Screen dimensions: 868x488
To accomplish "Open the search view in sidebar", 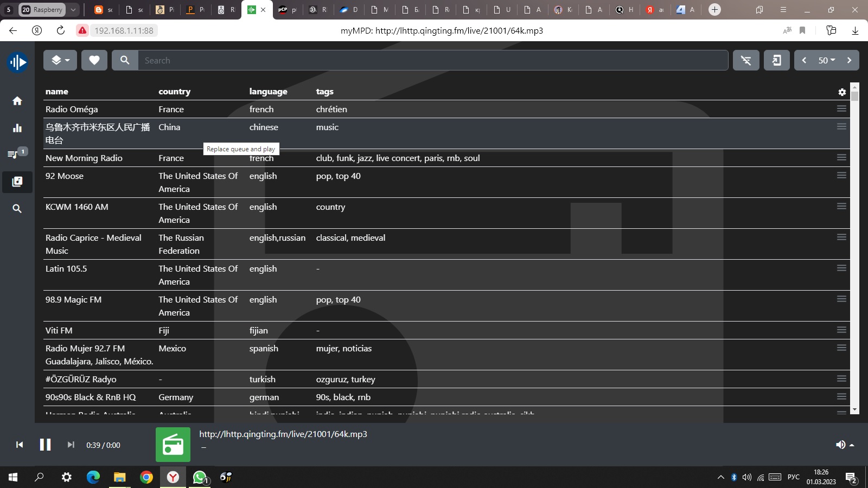I will coord(17,209).
